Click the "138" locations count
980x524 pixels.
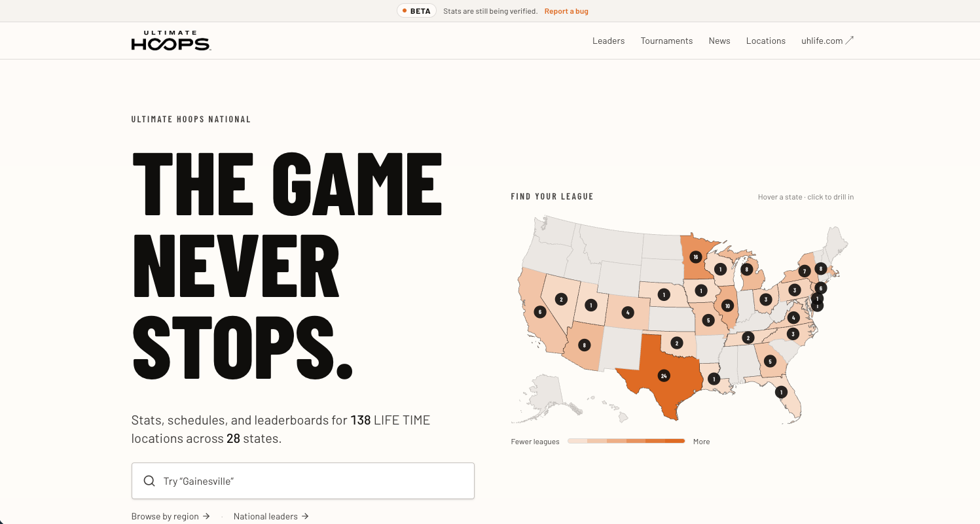click(x=361, y=420)
